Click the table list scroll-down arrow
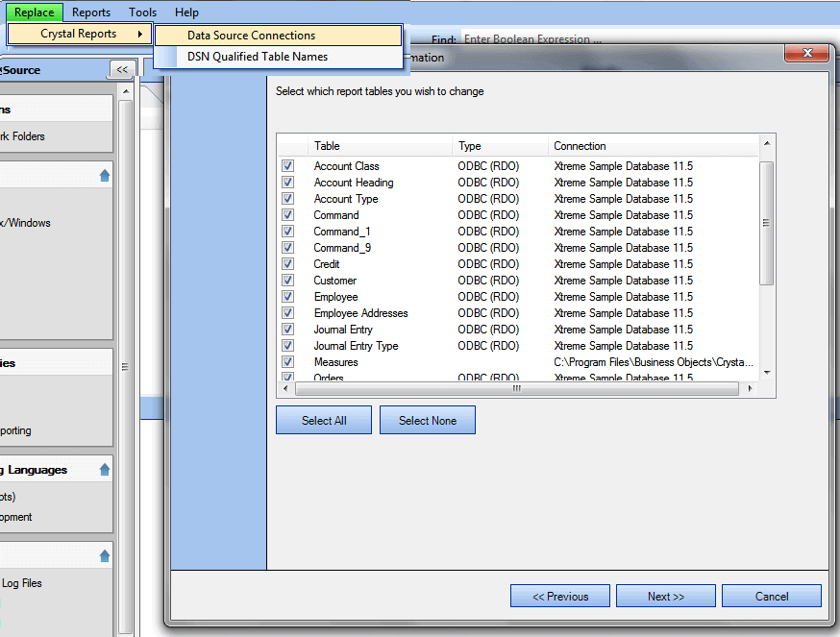Image resolution: width=840 pixels, height=637 pixels. click(x=766, y=373)
